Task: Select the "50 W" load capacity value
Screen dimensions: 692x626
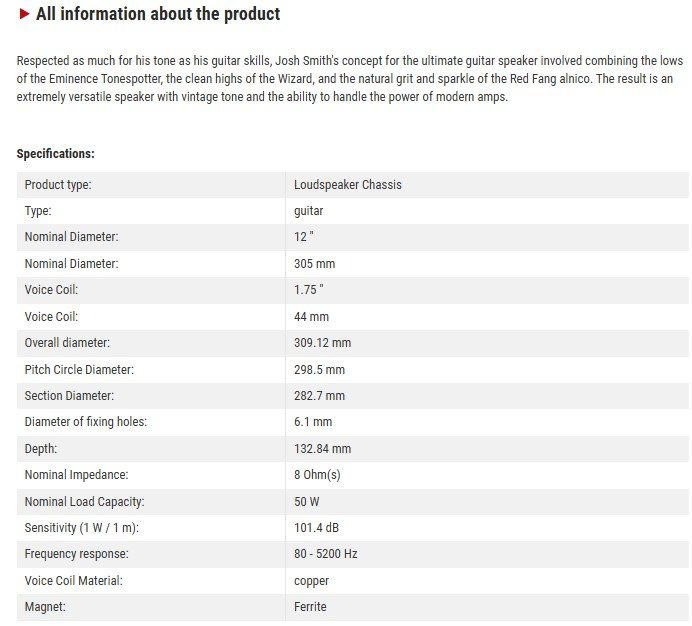Action: pyautogui.click(x=309, y=501)
